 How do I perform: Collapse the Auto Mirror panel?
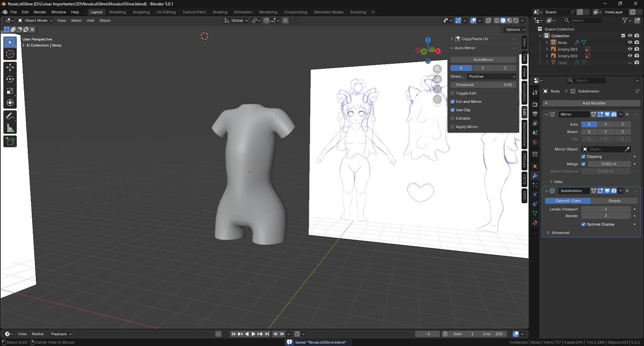[452, 48]
